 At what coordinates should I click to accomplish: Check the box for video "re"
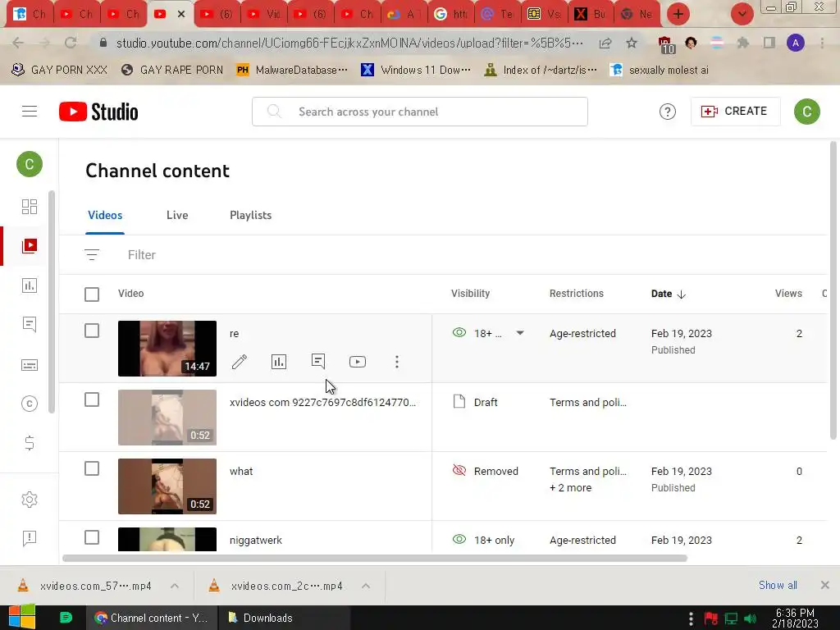(x=92, y=331)
